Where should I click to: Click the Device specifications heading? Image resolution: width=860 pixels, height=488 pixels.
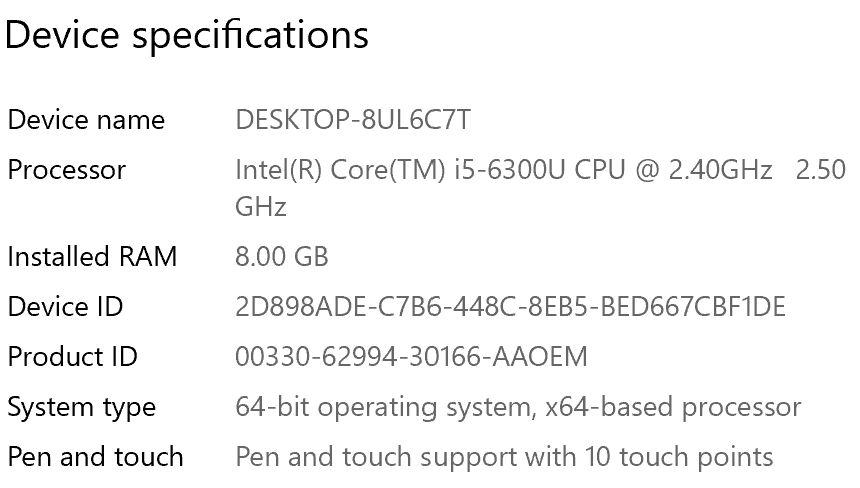coord(187,36)
